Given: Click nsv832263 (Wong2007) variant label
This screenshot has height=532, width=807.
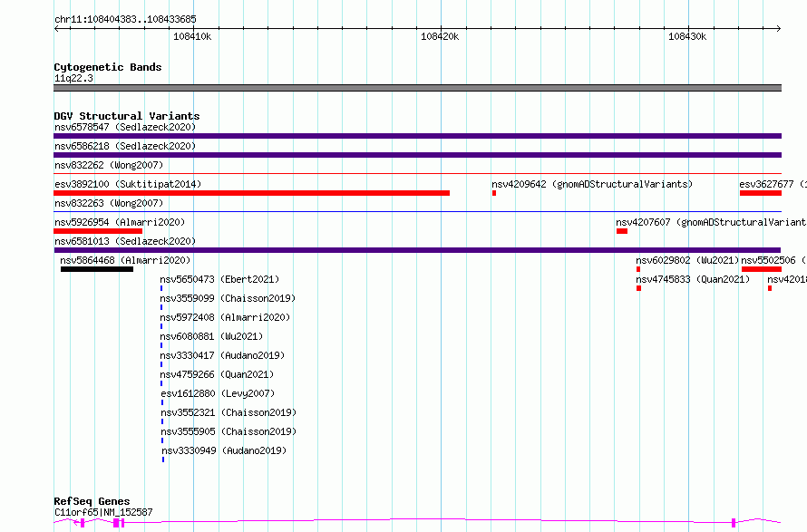Looking at the screenshot, I should pyautogui.click(x=109, y=203).
